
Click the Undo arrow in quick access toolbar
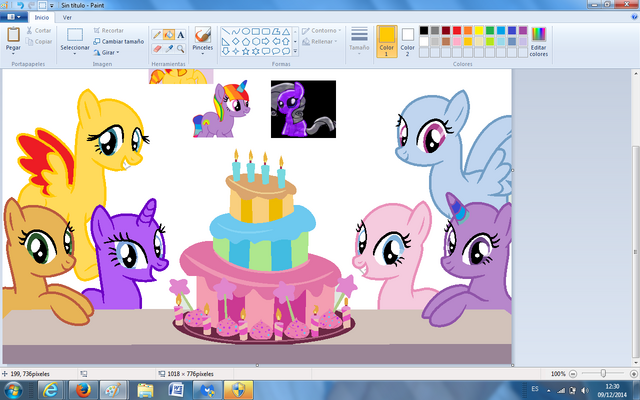(x=20, y=5)
